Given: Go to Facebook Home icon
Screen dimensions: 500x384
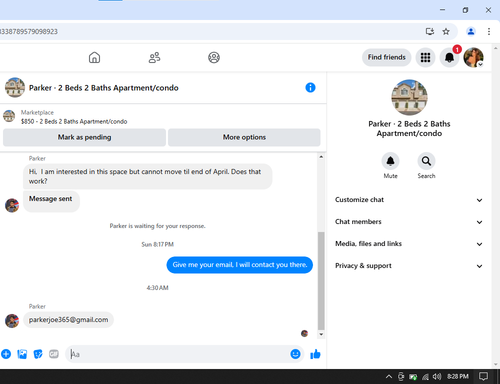Looking at the screenshot, I should pos(94,57).
